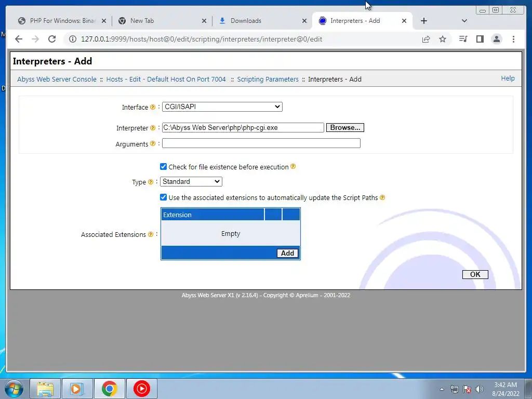Open the Help link

[508, 78]
